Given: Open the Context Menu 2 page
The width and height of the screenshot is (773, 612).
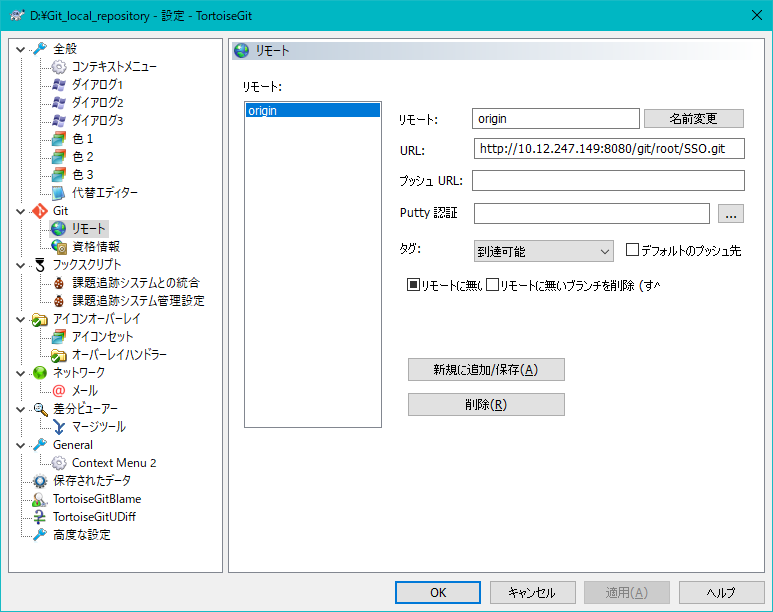Looking at the screenshot, I should coord(114,463).
